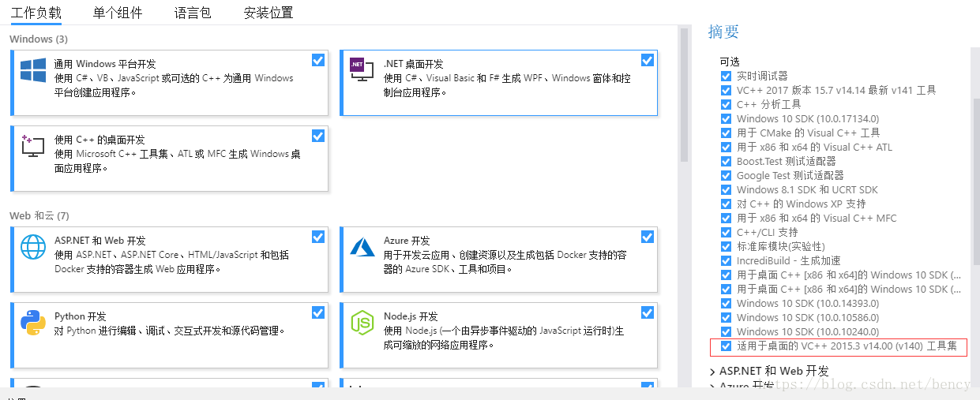Uncheck the 使用 C++ 的桌面开发 checkbox
This screenshot has height=400, width=980.
318,136
